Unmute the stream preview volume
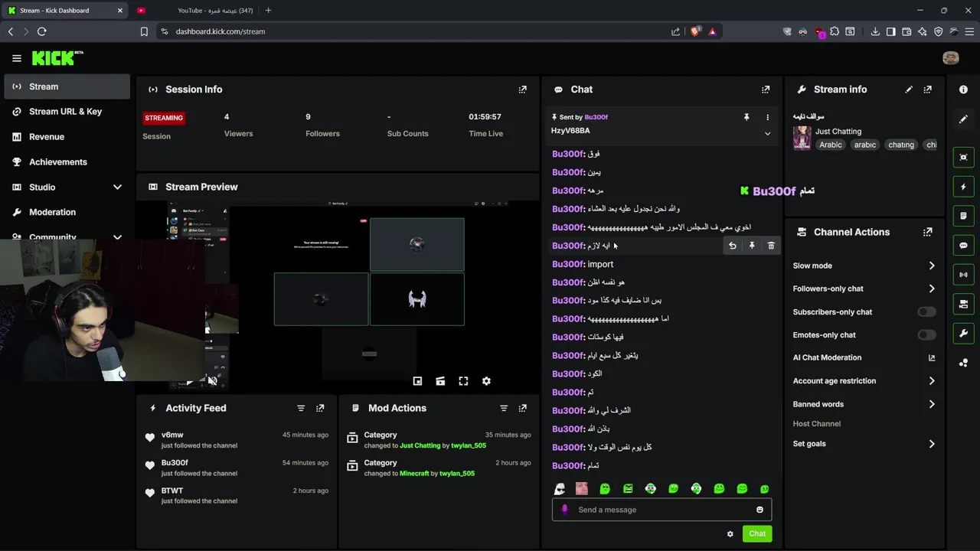This screenshot has width=980, height=551. point(212,380)
